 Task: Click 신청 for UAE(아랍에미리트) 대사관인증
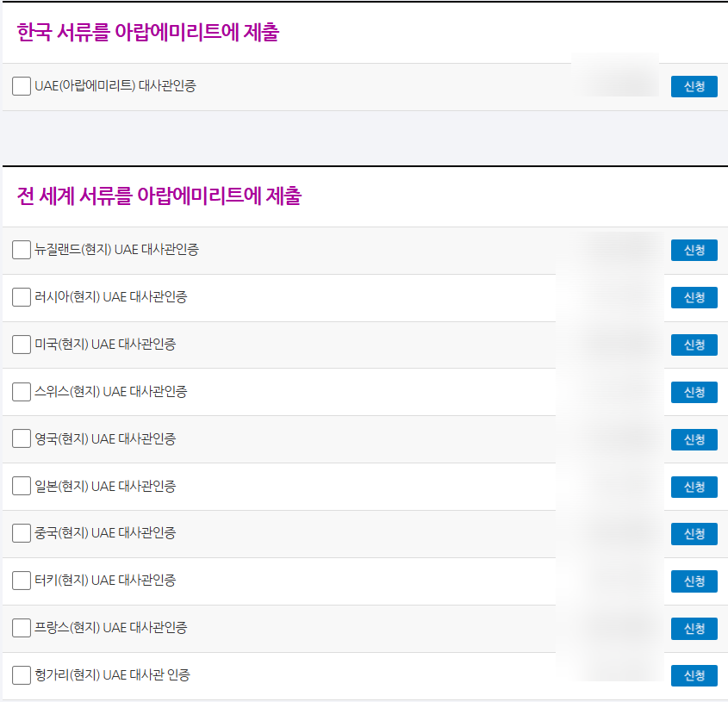pos(694,87)
